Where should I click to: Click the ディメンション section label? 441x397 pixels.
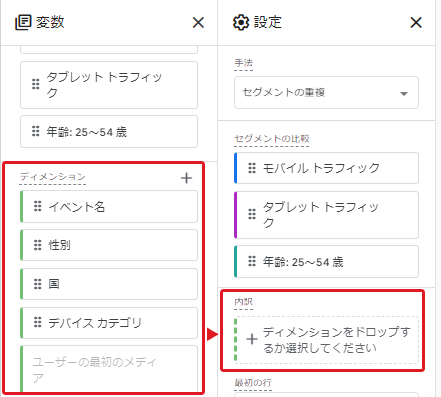[53, 176]
